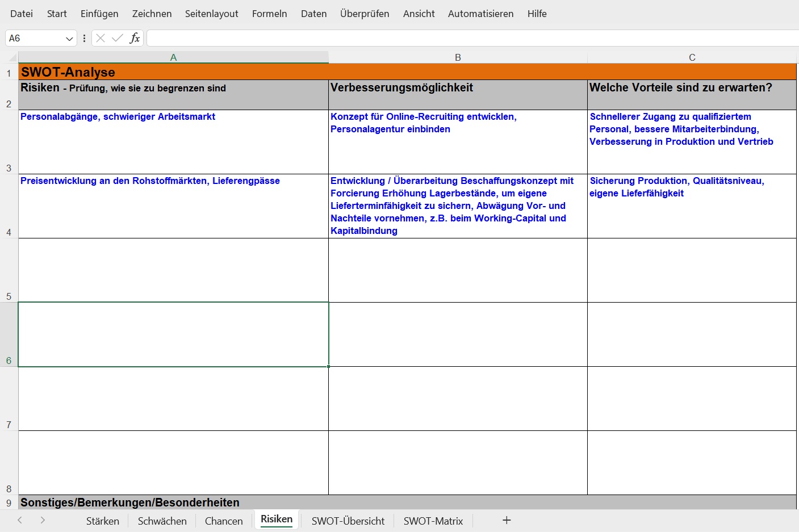Select row 1 header

click(9, 72)
